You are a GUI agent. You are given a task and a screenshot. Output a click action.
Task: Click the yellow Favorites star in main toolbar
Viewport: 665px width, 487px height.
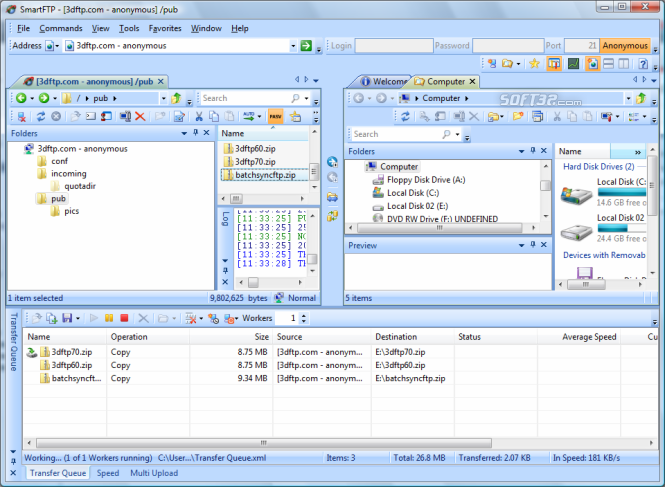(x=534, y=64)
